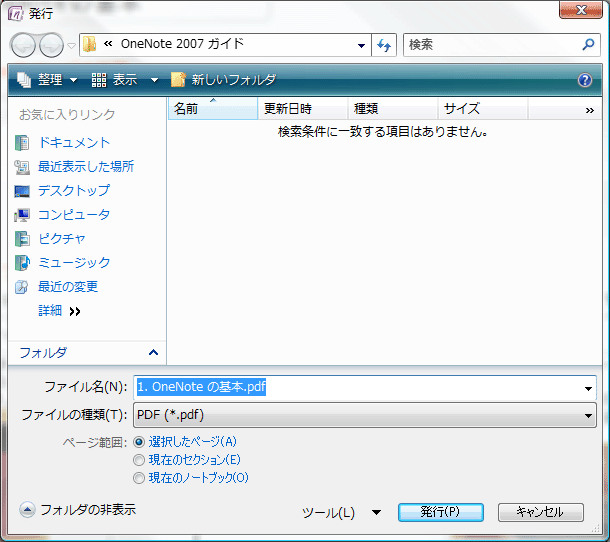Open the ファイルの種類 PDF combo box
The width and height of the screenshot is (610, 542).
coord(365,415)
